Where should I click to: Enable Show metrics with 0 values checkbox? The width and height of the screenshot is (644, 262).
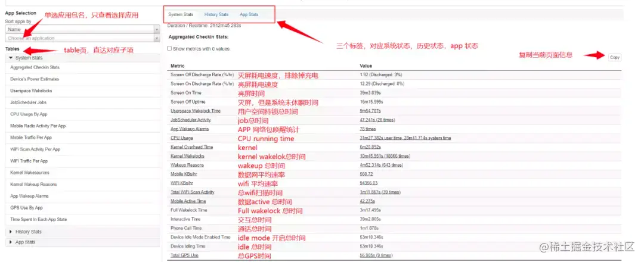[169, 48]
